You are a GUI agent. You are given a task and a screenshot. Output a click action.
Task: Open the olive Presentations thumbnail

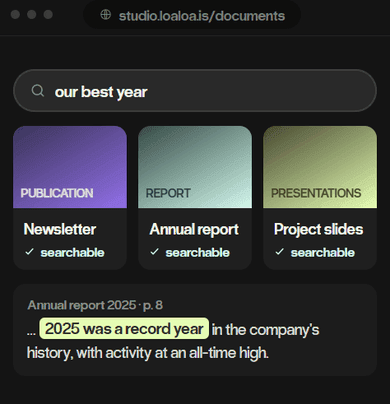coord(320,167)
